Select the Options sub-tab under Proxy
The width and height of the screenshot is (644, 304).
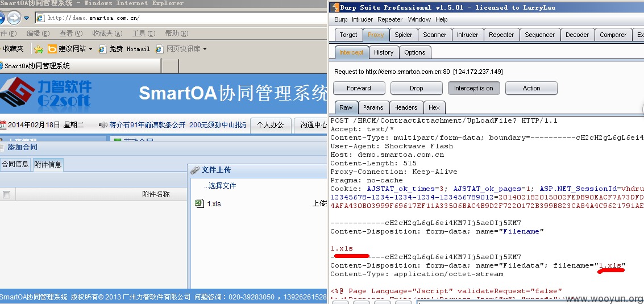(x=415, y=52)
